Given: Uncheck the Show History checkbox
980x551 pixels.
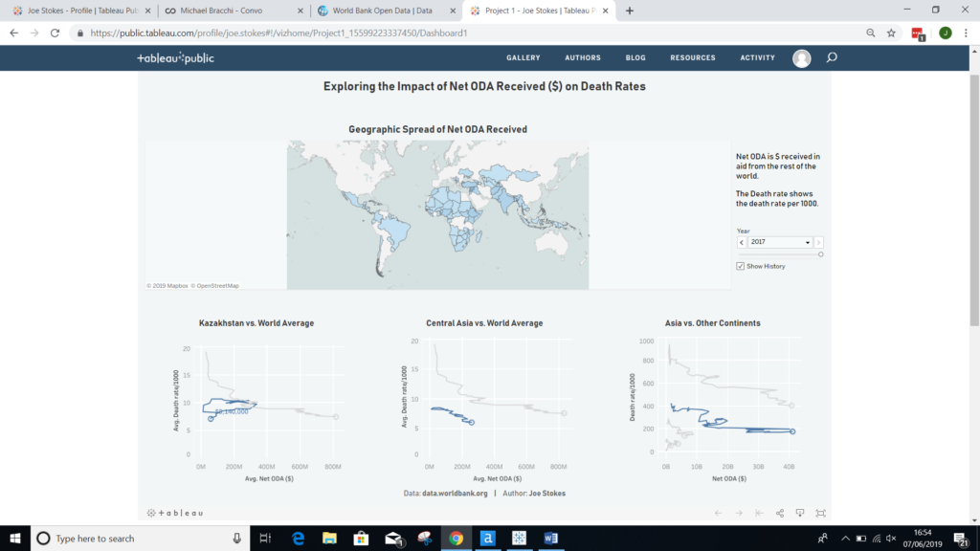Looking at the screenshot, I should point(741,266).
